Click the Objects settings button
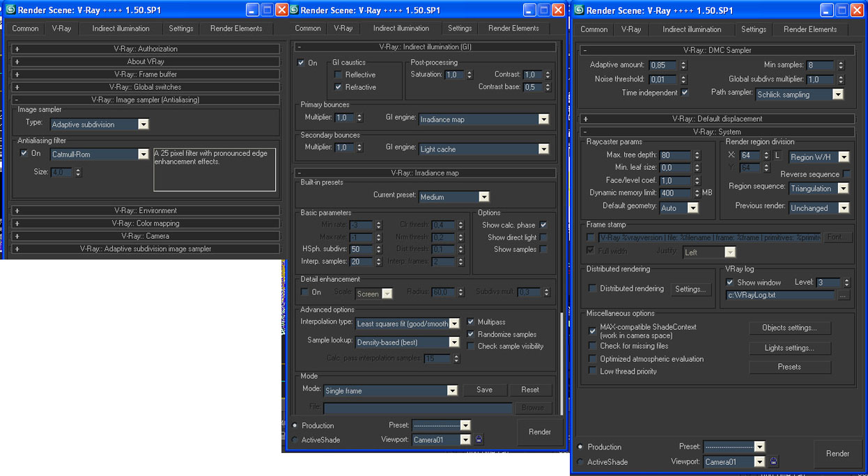868x476 pixels. (789, 328)
